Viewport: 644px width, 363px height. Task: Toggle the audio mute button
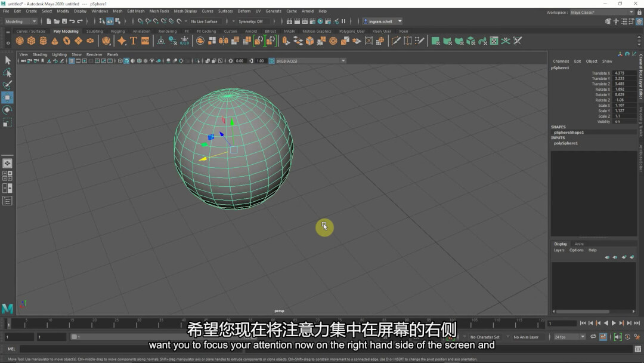(x=618, y=337)
